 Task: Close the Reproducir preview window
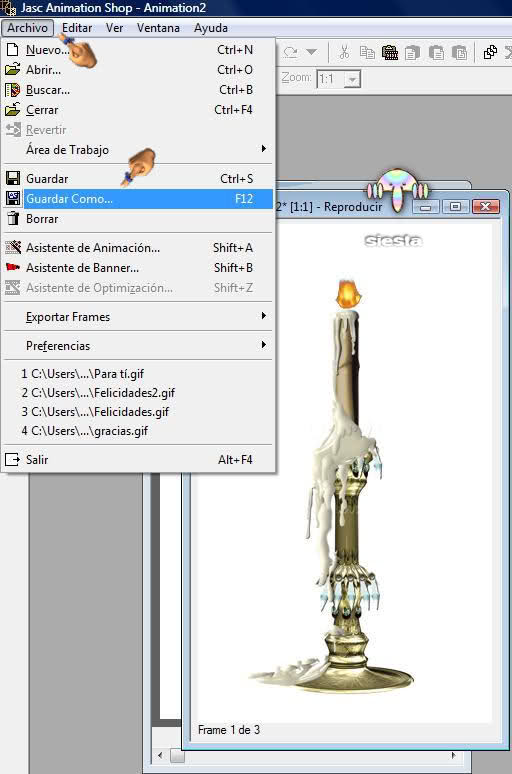point(486,207)
